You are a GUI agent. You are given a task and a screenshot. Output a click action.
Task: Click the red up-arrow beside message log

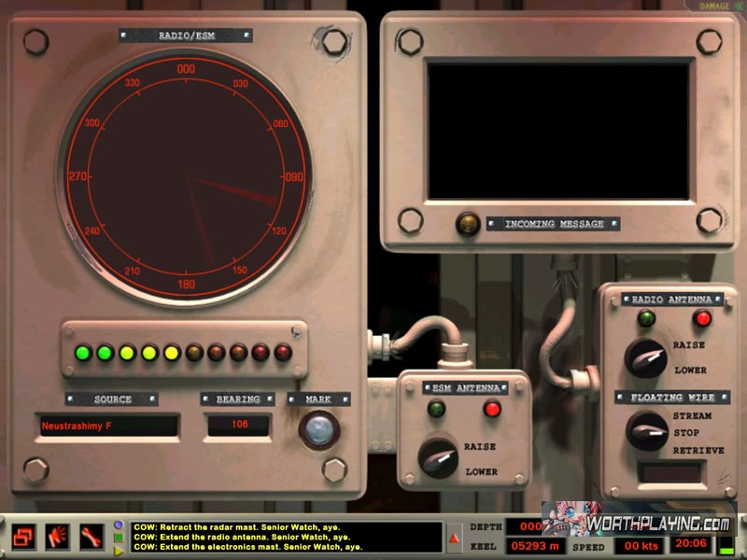tap(455, 538)
